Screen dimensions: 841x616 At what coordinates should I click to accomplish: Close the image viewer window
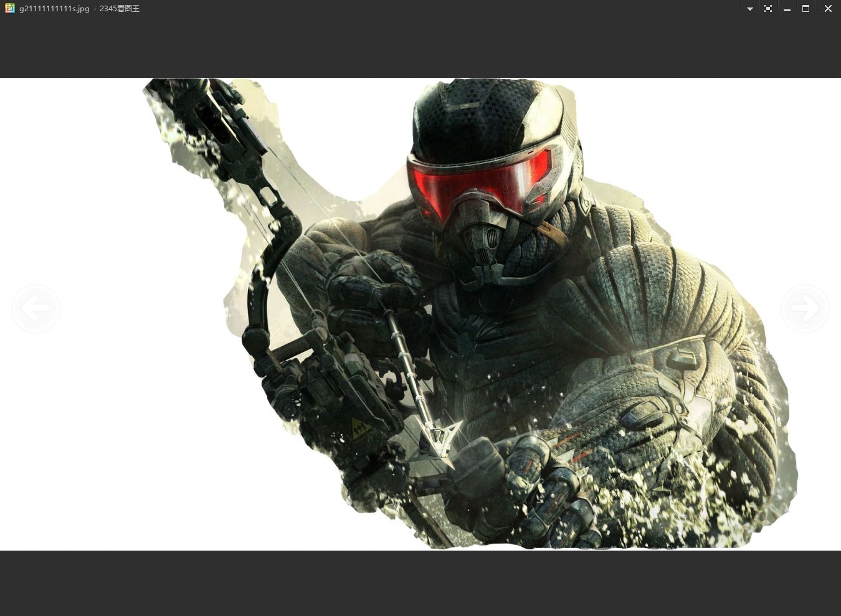828,9
